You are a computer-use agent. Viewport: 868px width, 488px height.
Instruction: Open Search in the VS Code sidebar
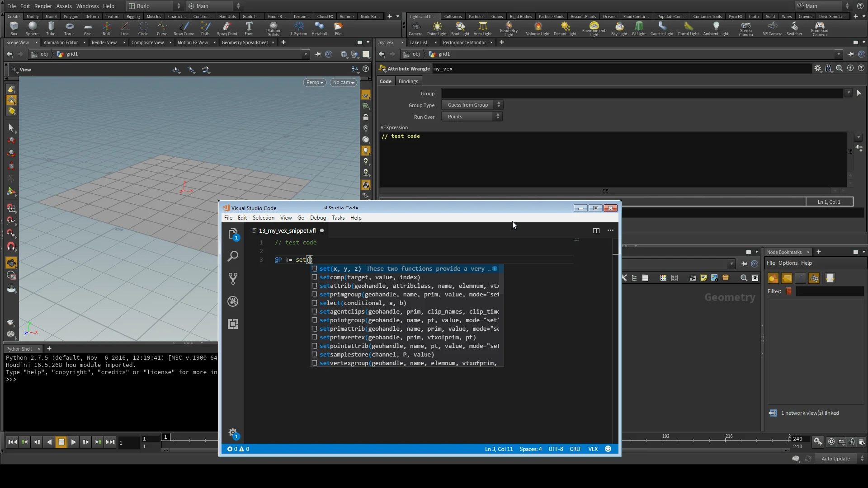[x=233, y=256]
